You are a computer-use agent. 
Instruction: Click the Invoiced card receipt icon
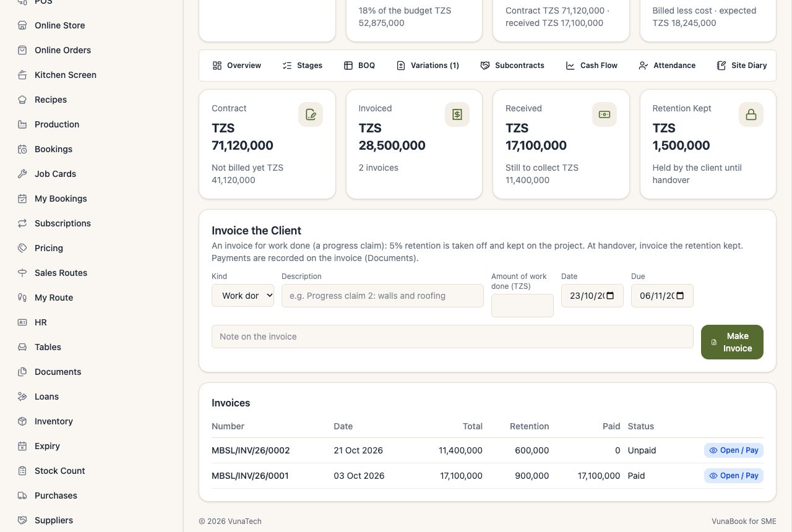(x=457, y=114)
